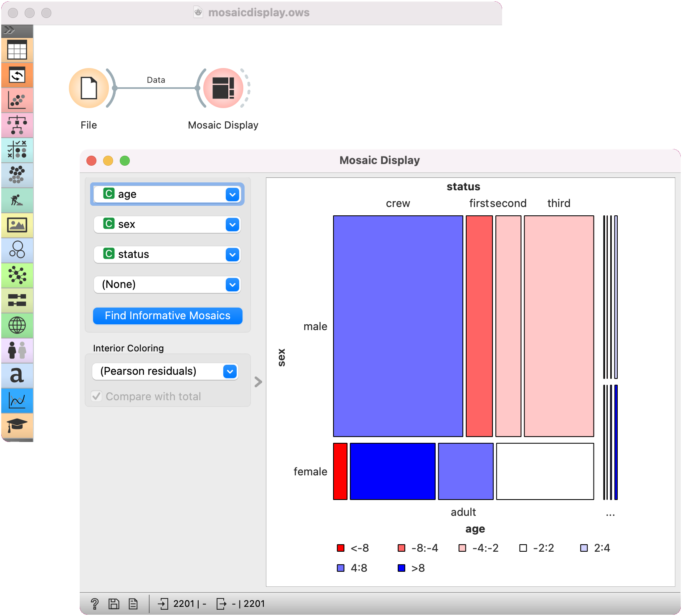Expand the sidebar with double-arrow icon

pyautogui.click(x=9, y=30)
